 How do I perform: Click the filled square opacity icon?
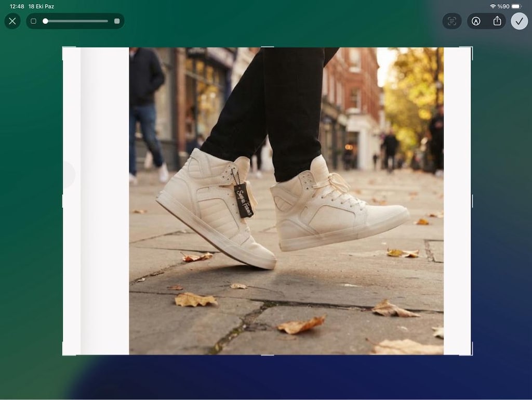tap(117, 21)
